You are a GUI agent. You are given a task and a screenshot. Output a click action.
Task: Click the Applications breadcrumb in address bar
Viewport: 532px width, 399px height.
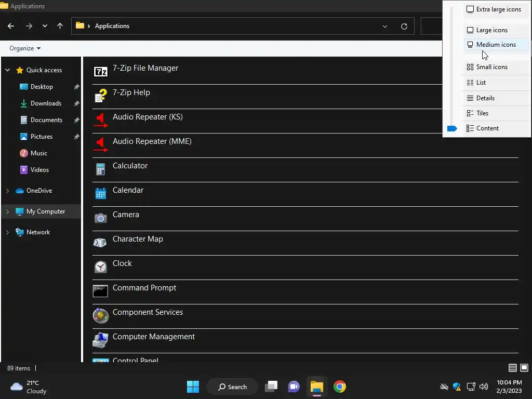tap(112, 26)
